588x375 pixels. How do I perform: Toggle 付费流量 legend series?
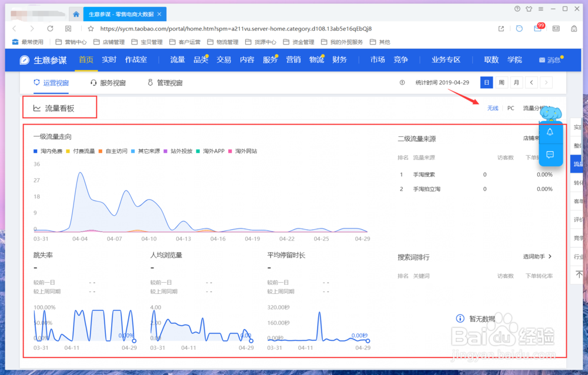80,151
